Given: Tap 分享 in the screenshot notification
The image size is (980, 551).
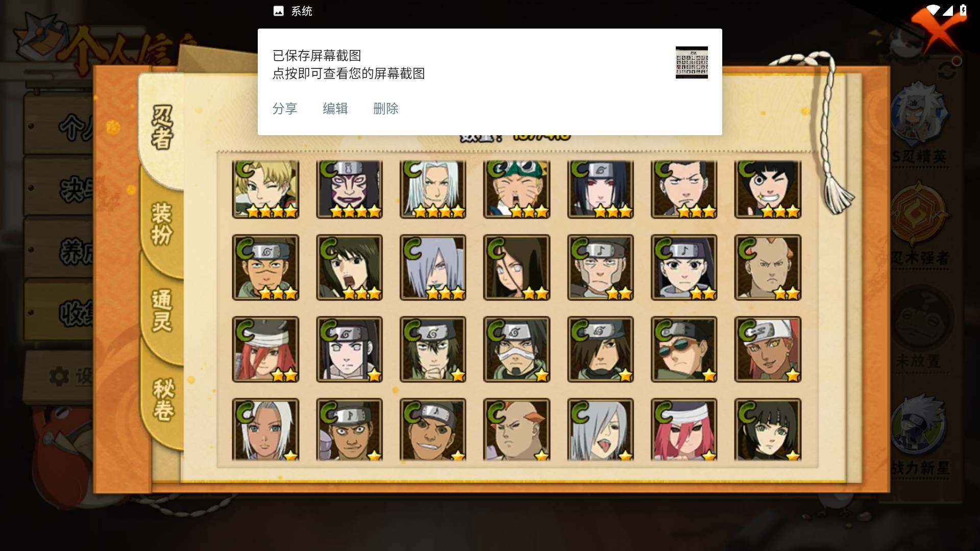Looking at the screenshot, I should pyautogui.click(x=285, y=109).
